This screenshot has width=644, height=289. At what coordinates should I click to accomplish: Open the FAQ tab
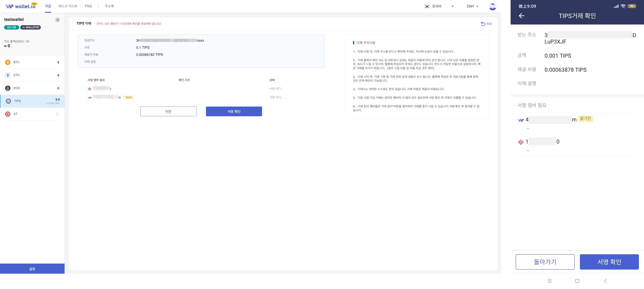[x=88, y=6]
